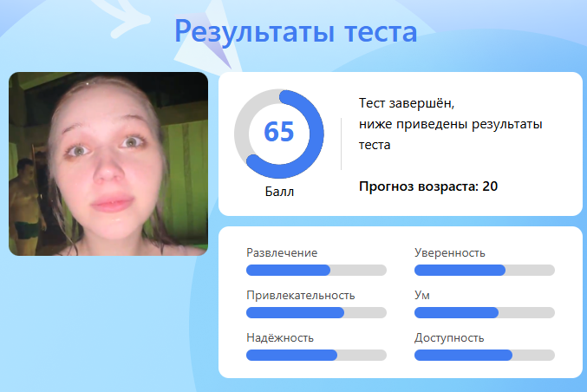Click the circular score gauge showing 65
The image size is (587, 392).
pos(279,134)
